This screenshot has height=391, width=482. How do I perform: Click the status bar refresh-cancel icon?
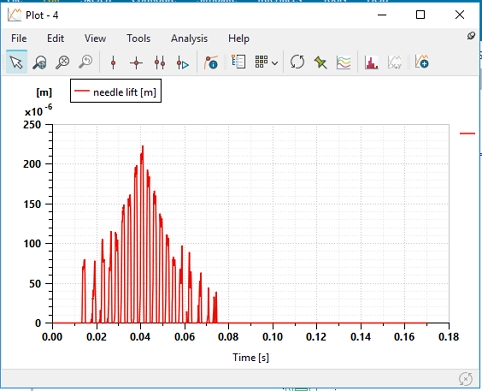(466, 379)
